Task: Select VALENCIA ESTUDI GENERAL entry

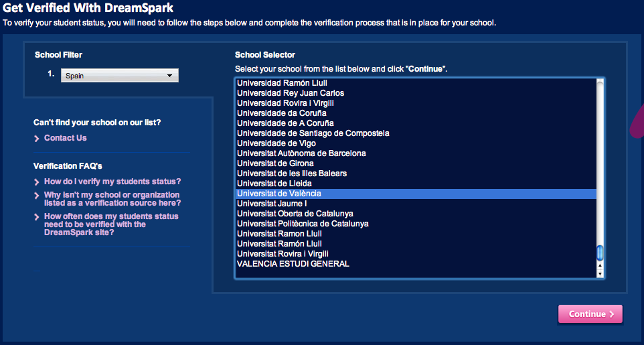Action: point(293,264)
